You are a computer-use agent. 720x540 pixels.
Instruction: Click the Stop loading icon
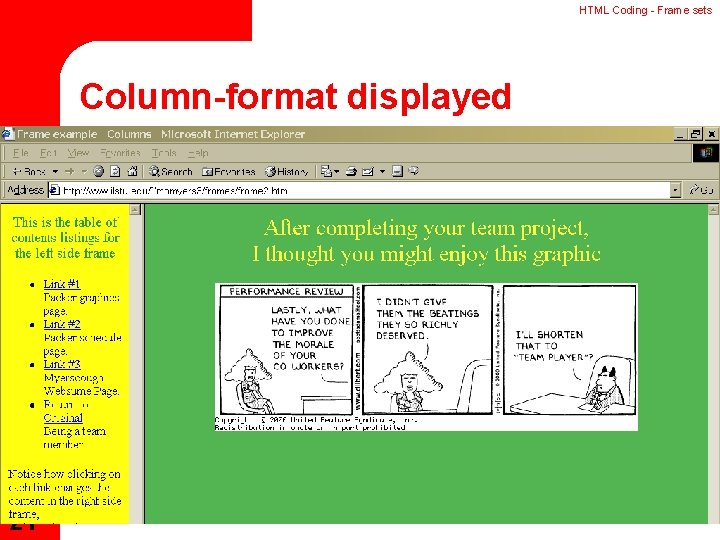click(x=98, y=171)
